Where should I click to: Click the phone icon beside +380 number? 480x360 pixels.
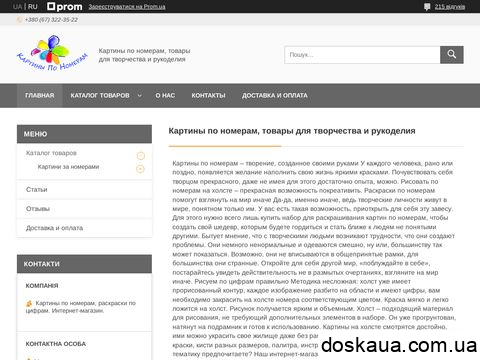coord(19,20)
